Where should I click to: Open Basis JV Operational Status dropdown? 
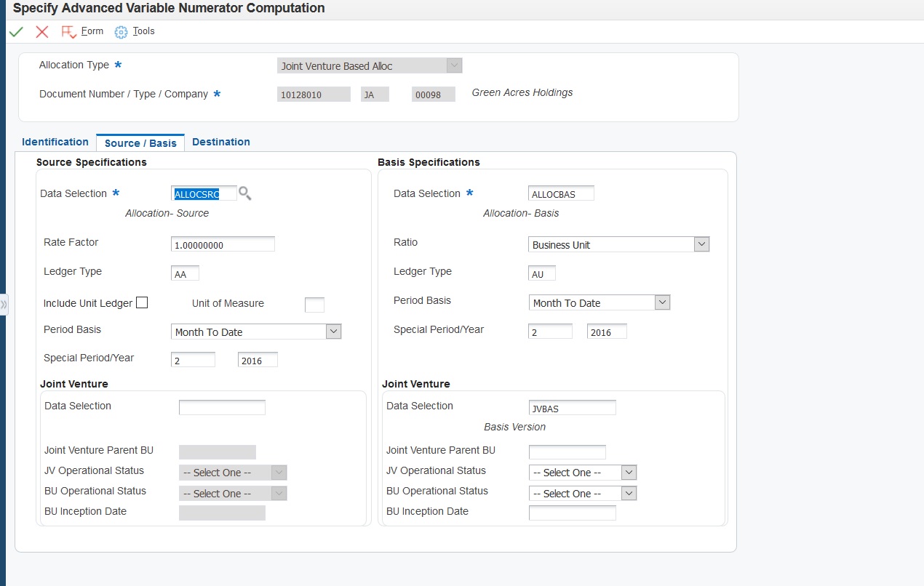pyautogui.click(x=629, y=473)
